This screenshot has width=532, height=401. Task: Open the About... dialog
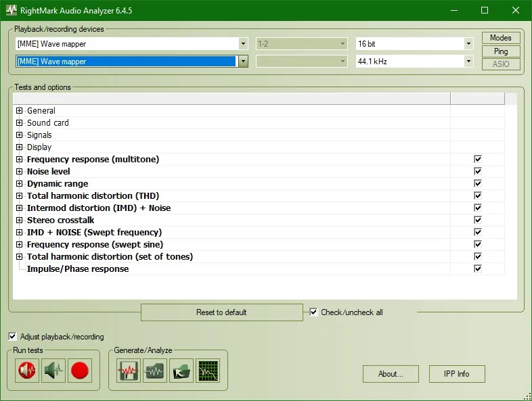(x=391, y=374)
